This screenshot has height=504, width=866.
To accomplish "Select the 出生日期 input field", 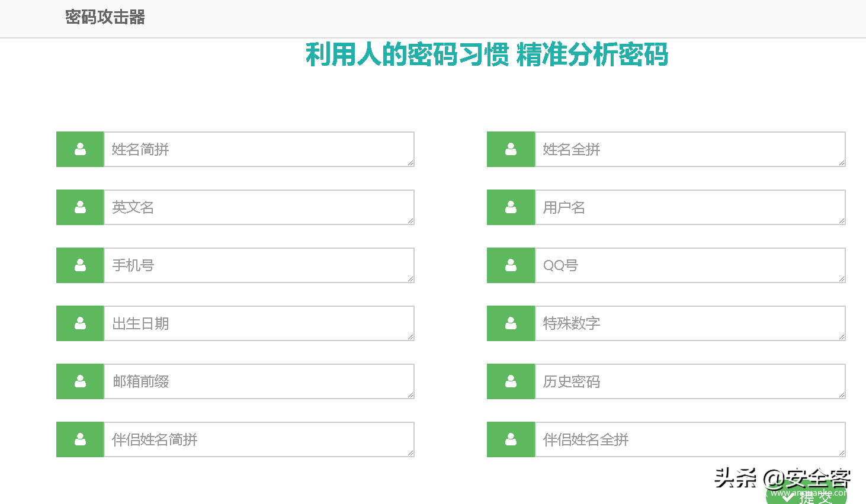I will (259, 323).
